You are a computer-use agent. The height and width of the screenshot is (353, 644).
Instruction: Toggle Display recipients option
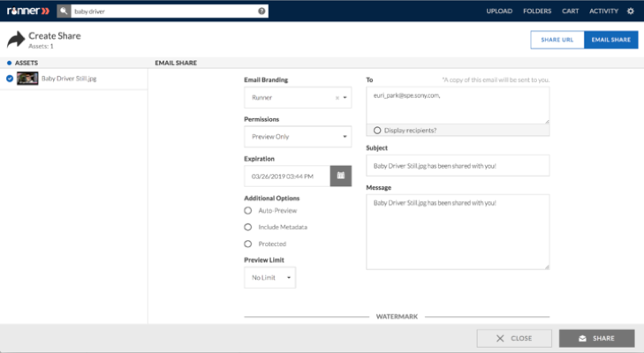pos(377,130)
